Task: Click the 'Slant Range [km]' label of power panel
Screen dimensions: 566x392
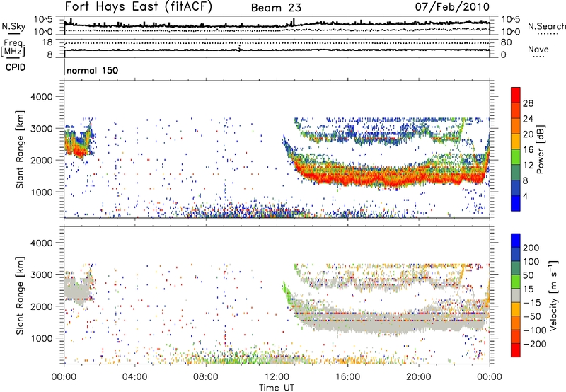Action: (20, 149)
